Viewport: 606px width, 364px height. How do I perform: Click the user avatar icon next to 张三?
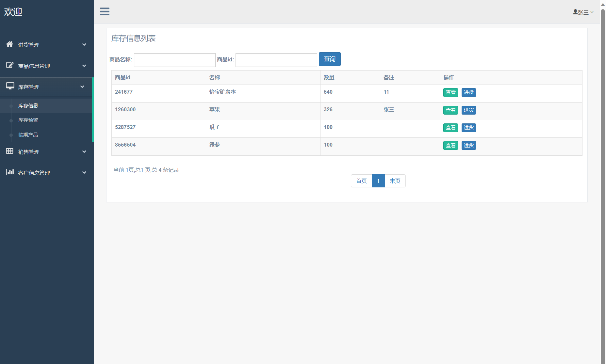[x=575, y=12]
